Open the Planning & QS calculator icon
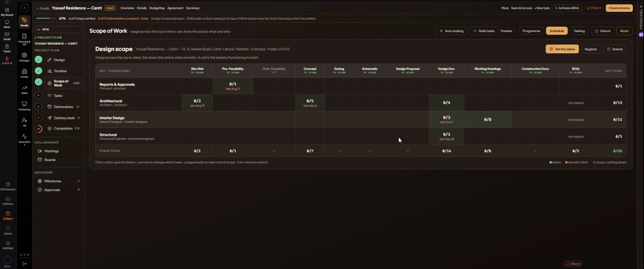 point(24,39)
